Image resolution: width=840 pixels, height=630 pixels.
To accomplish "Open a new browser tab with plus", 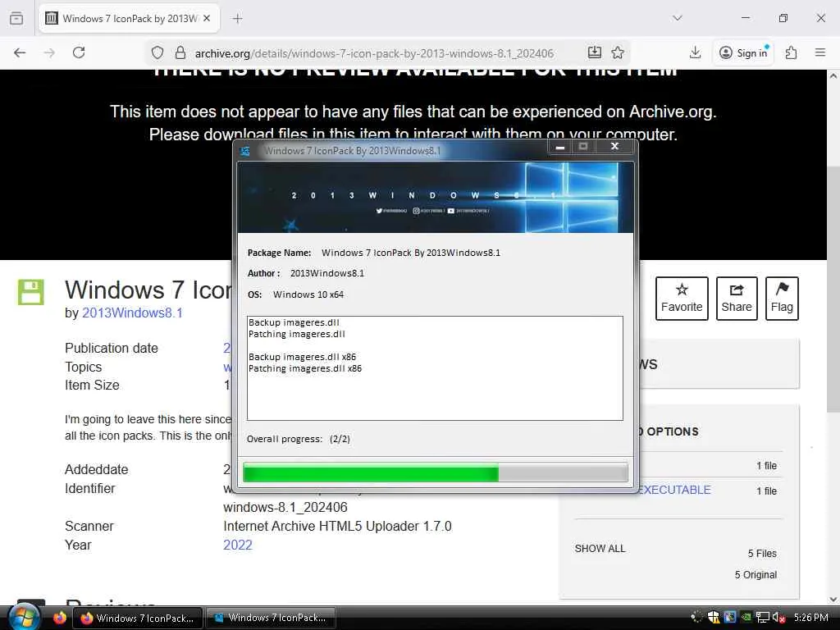I will click(x=237, y=19).
